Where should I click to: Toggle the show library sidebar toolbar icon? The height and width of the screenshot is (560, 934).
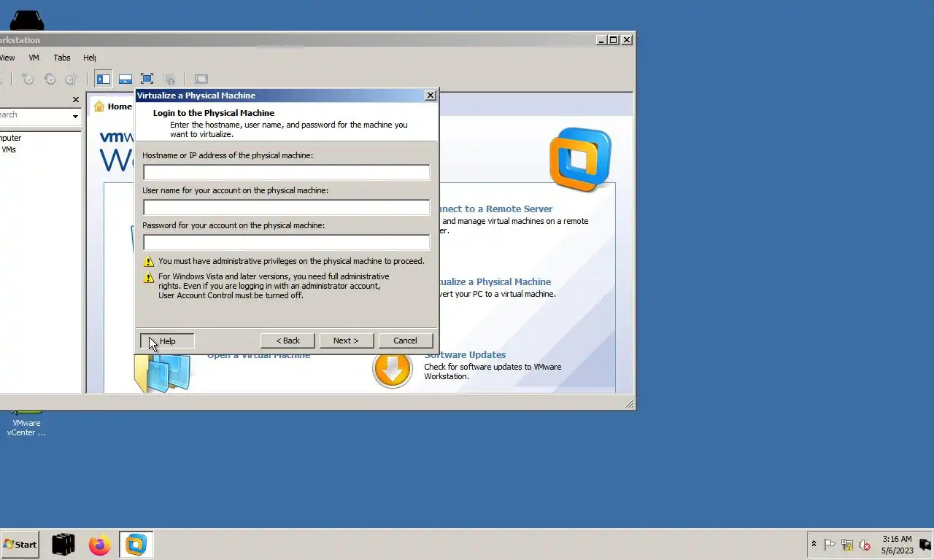click(104, 79)
